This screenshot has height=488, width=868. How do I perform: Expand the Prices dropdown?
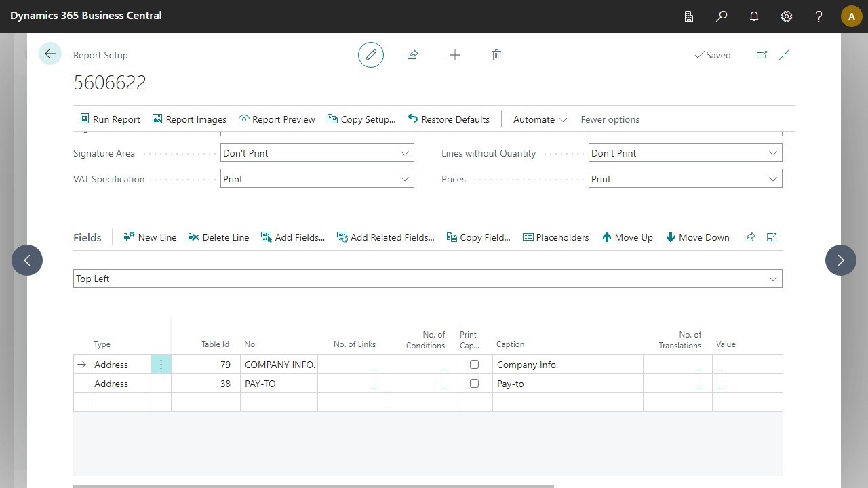tap(772, 179)
